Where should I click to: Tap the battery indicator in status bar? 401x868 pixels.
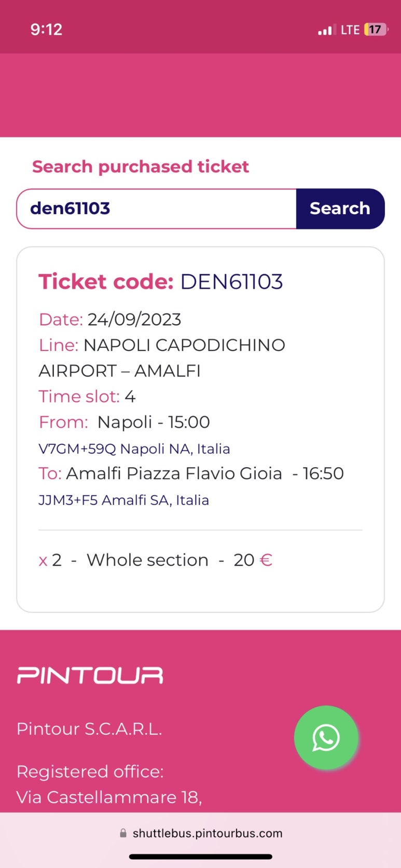376,30
